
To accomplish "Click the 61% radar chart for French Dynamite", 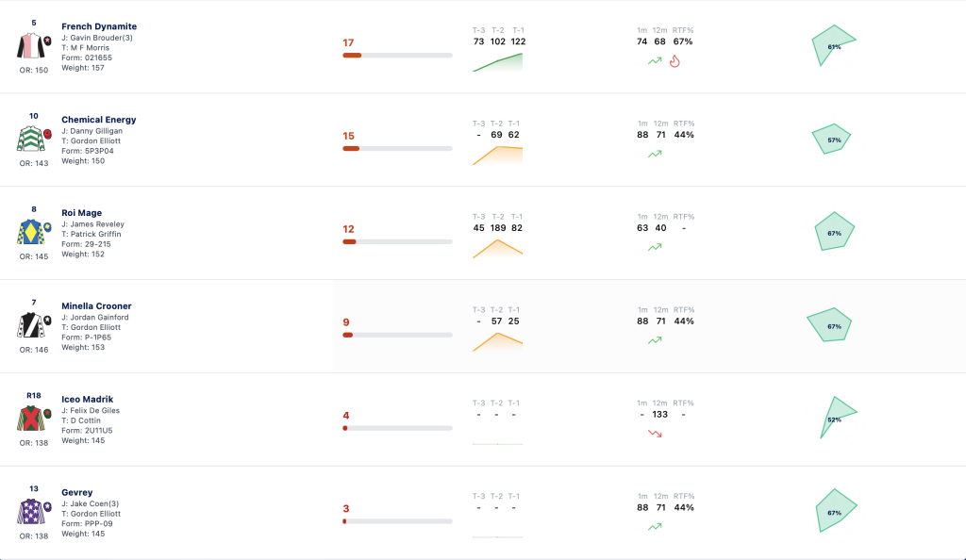I will point(834,45).
